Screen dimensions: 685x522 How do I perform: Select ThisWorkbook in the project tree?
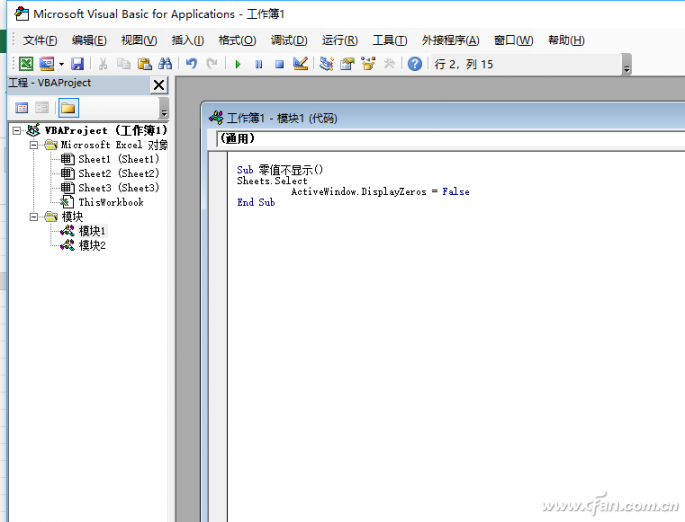[111, 202]
